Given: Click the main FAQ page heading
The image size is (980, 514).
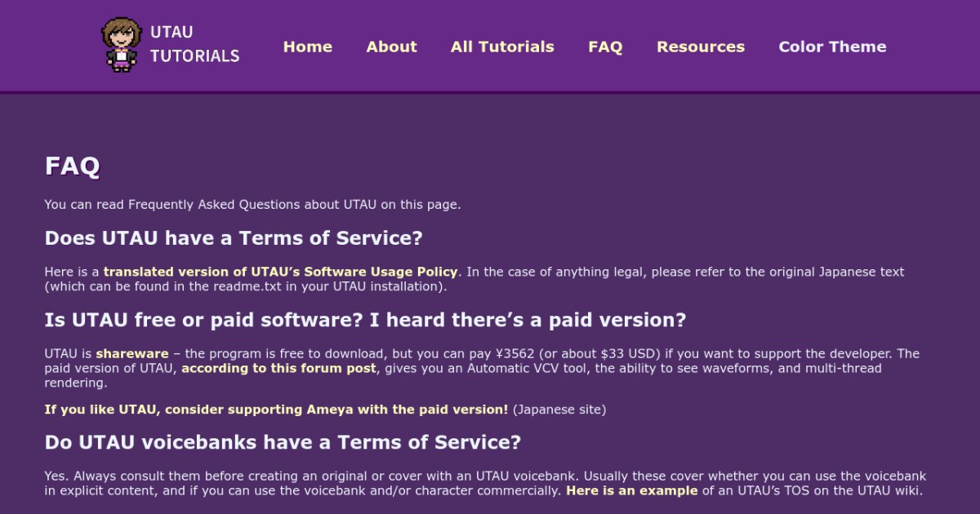Looking at the screenshot, I should point(73,166).
